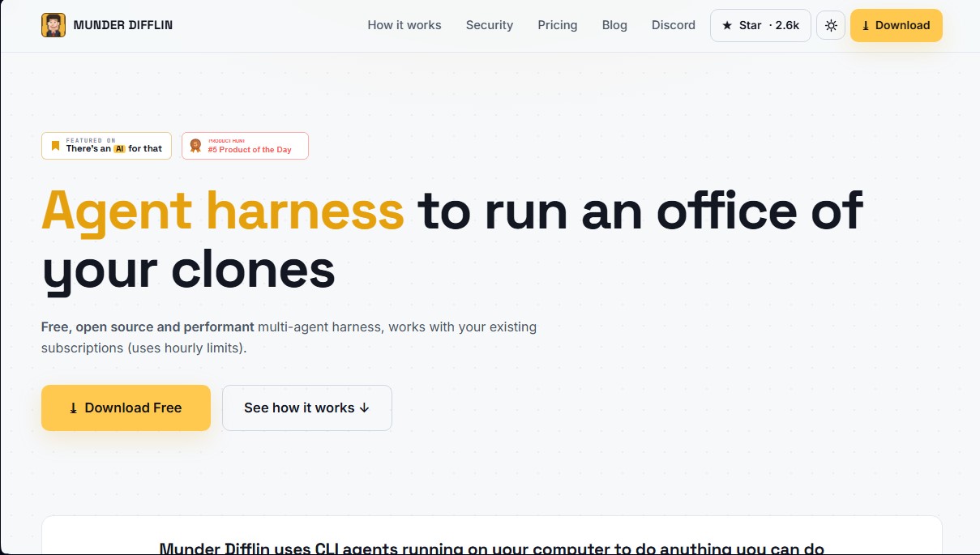Click the Product Hunt medal icon
The width and height of the screenshot is (980, 555).
pos(195,146)
